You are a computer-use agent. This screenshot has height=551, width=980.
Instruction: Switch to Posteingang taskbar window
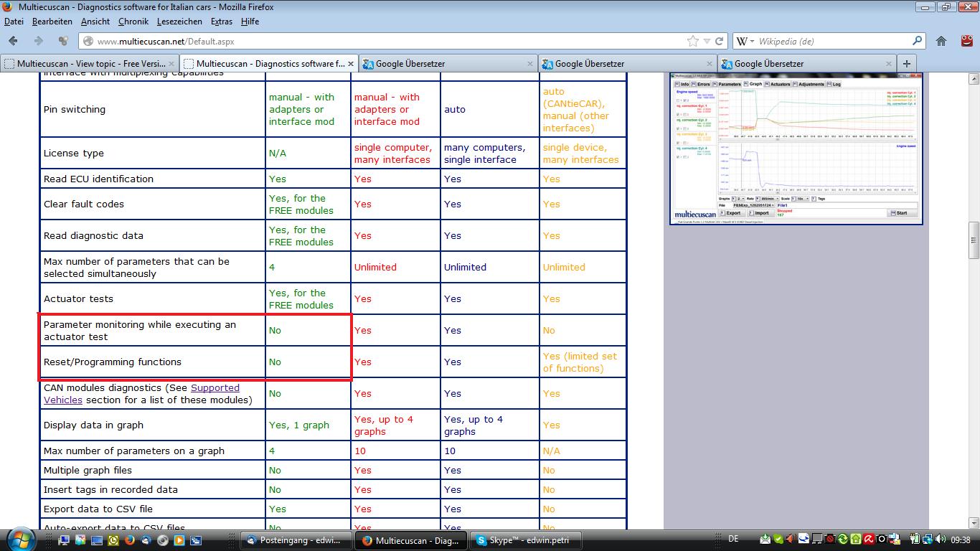pos(296,540)
